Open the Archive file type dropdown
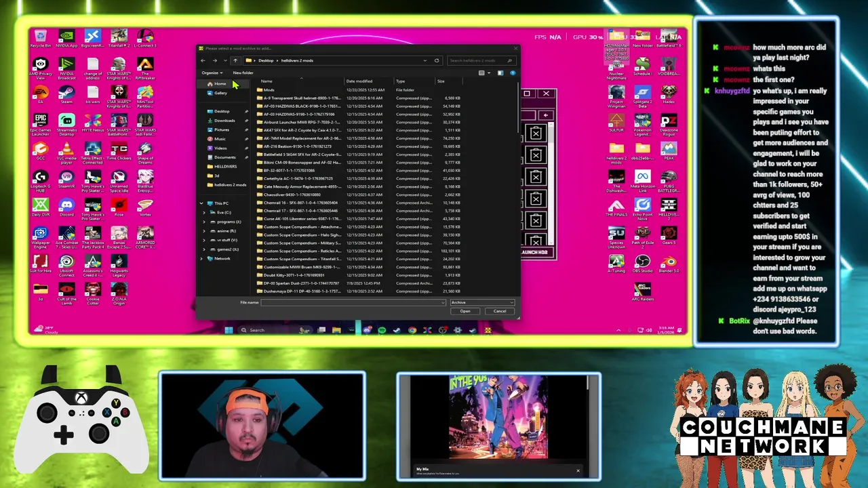Screen dimensions: 868x488 [481, 302]
